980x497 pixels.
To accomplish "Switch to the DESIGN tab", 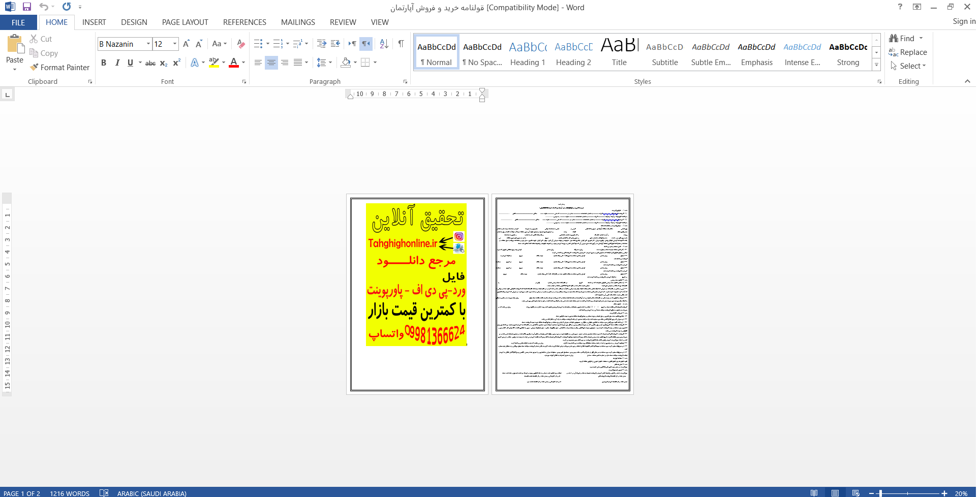I will click(x=134, y=22).
